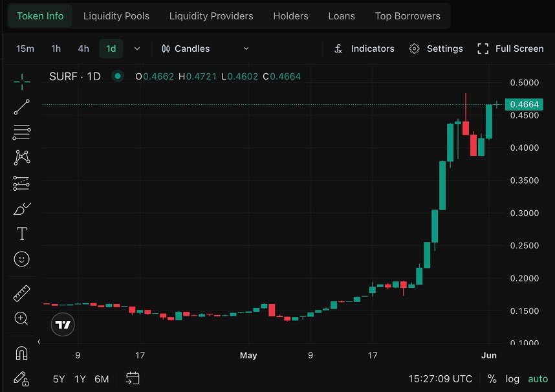Select the XABCD pattern tool

pyautogui.click(x=22, y=158)
